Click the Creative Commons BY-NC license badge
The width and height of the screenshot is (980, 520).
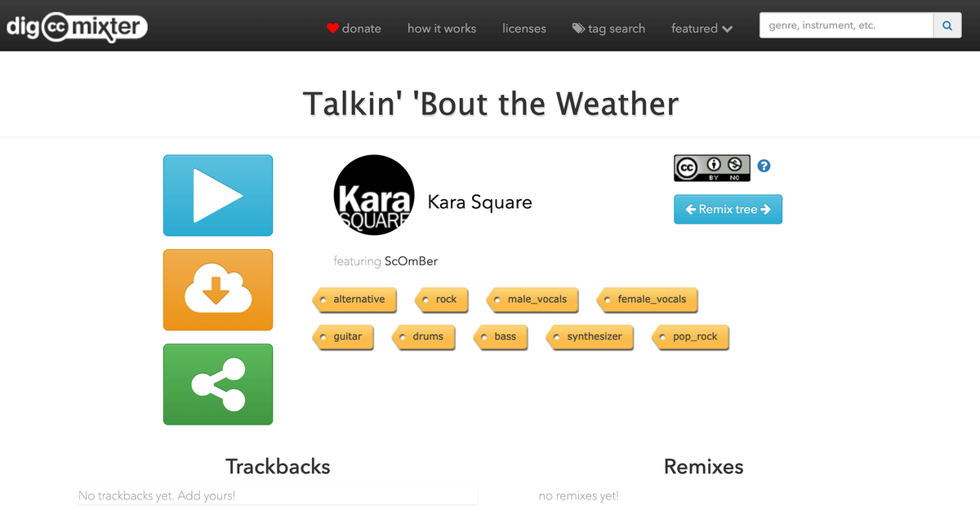712,168
